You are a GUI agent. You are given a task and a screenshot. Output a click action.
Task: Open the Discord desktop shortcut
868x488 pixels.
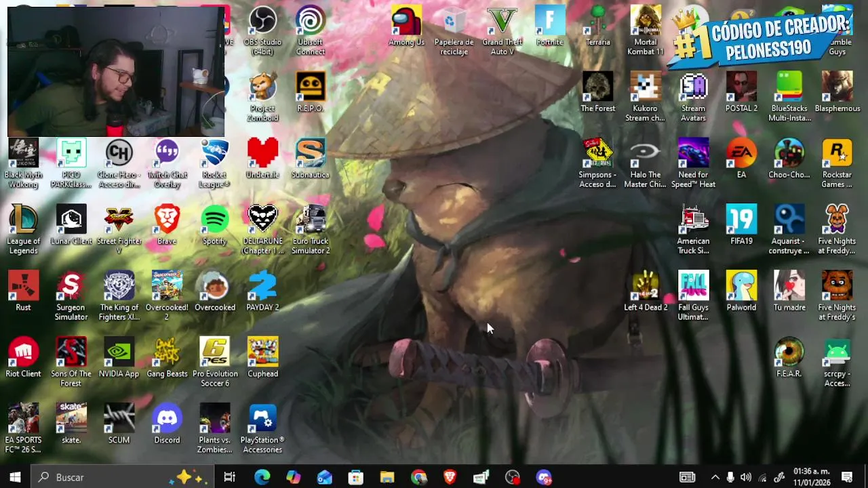pyautogui.click(x=167, y=425)
